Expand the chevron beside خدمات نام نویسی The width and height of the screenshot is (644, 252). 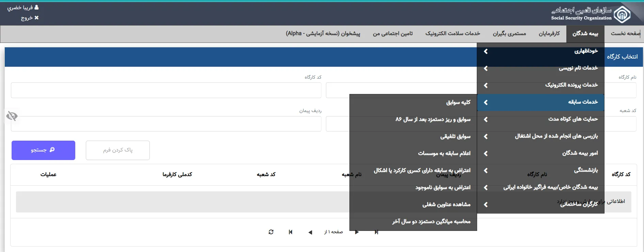(x=486, y=68)
